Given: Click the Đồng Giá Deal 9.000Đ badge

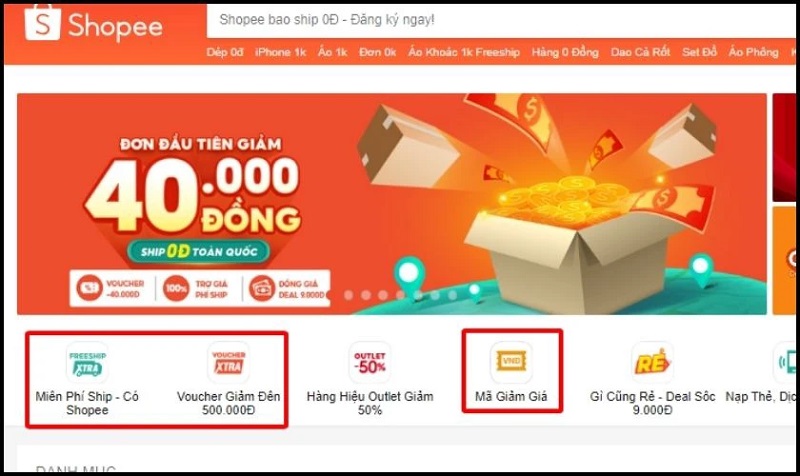Looking at the screenshot, I should (x=286, y=288).
